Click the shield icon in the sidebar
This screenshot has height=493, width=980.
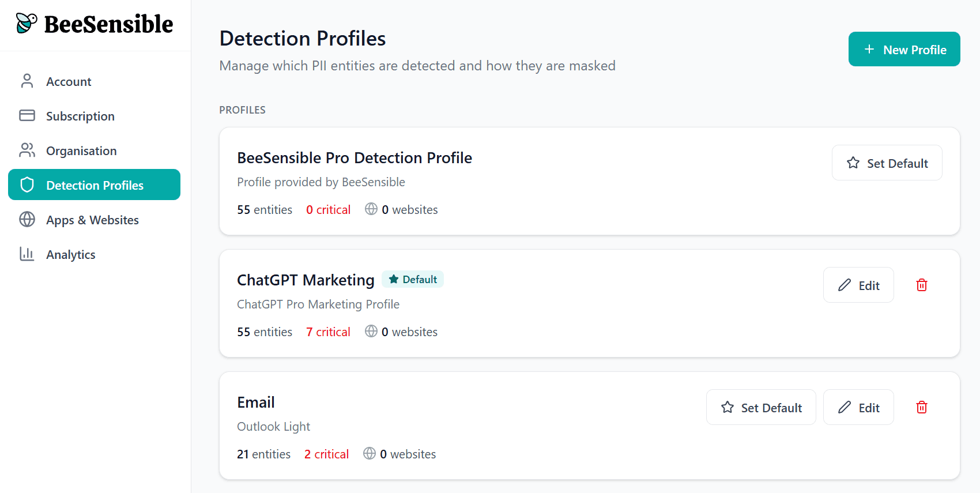point(27,185)
